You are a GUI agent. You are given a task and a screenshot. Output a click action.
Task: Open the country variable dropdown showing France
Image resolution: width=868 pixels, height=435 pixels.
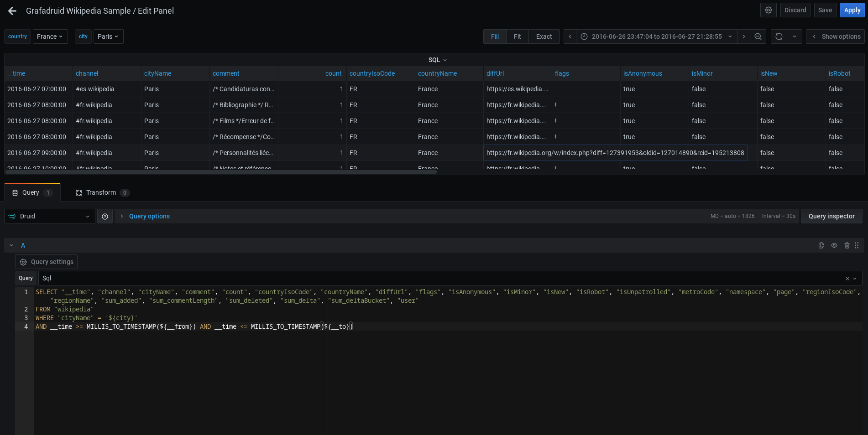click(50, 36)
